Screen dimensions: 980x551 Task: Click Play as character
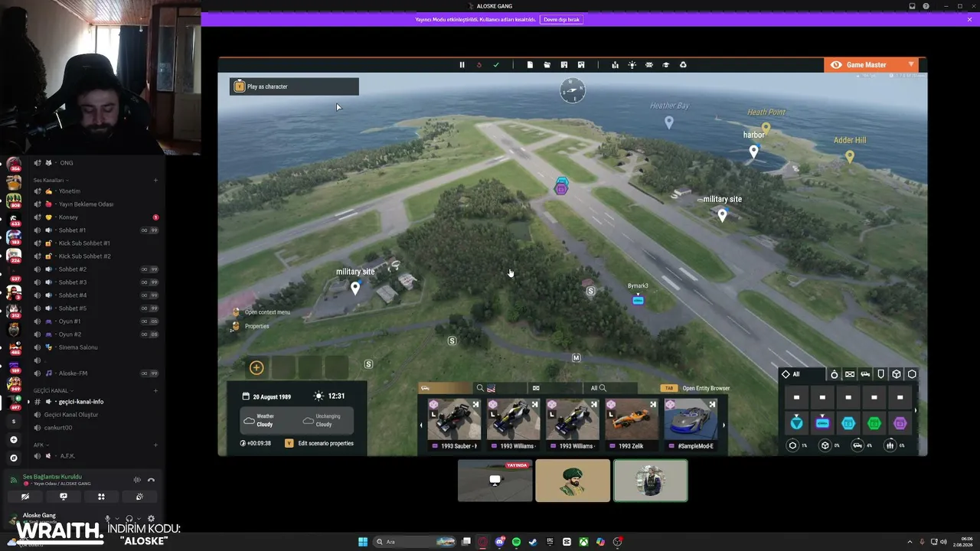pyautogui.click(x=294, y=86)
